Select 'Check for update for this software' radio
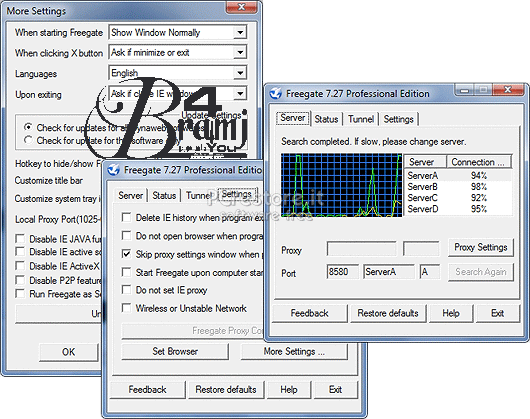This screenshot has width=530, height=419. pos(28,140)
